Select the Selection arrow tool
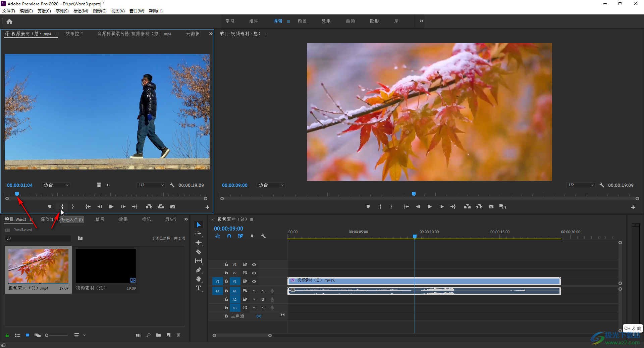644x348 pixels. [x=199, y=225]
